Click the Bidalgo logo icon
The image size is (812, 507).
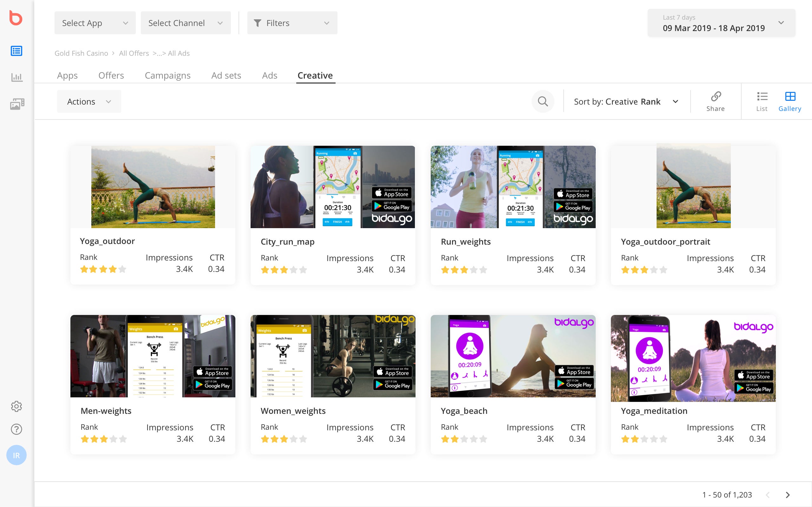[x=16, y=18]
